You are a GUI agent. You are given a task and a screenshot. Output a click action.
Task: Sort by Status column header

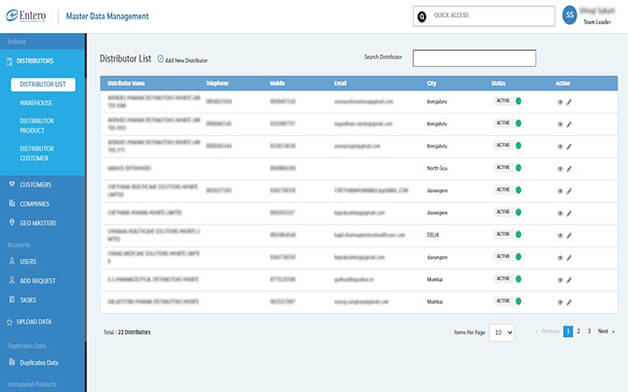(x=498, y=83)
